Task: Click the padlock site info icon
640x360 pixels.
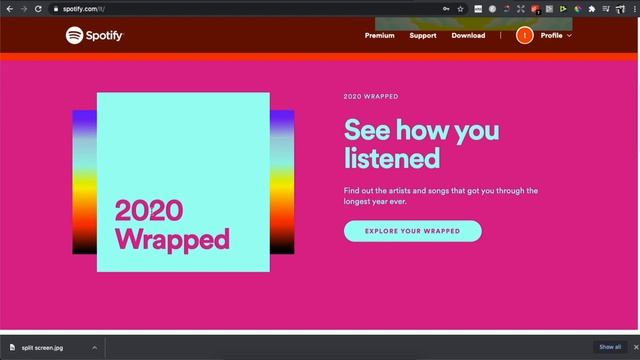Action: [56, 9]
